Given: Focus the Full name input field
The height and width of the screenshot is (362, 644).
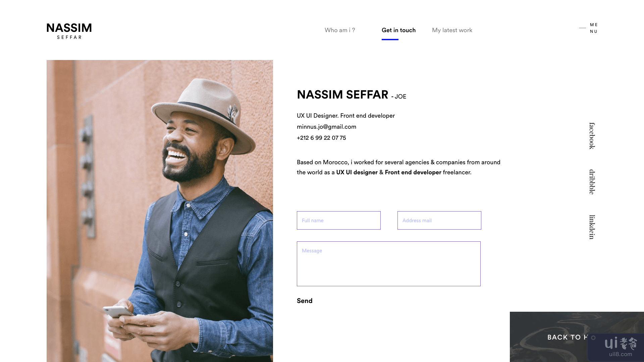Looking at the screenshot, I should point(339,220).
